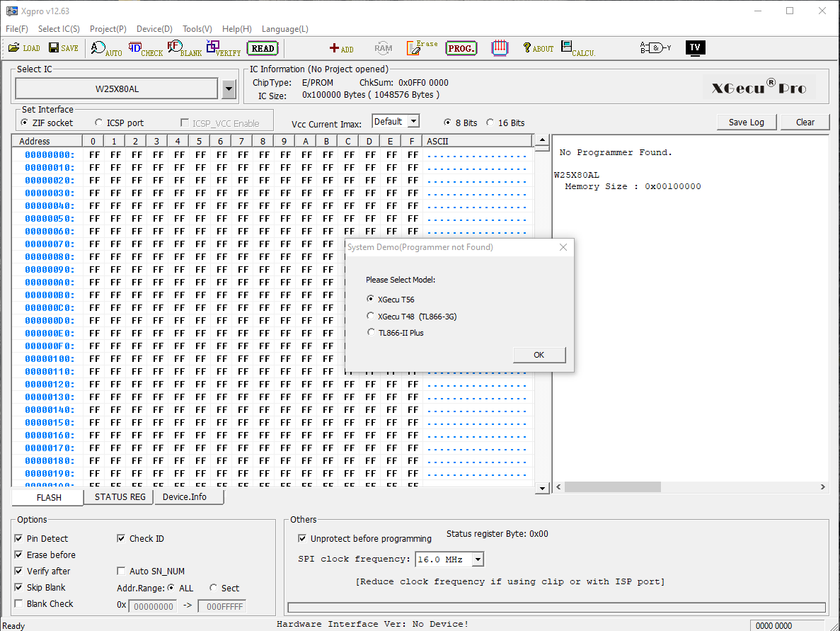Toggle Unprotect before programming checkbox
Viewport: 840px width, 631px height.
[x=302, y=538]
